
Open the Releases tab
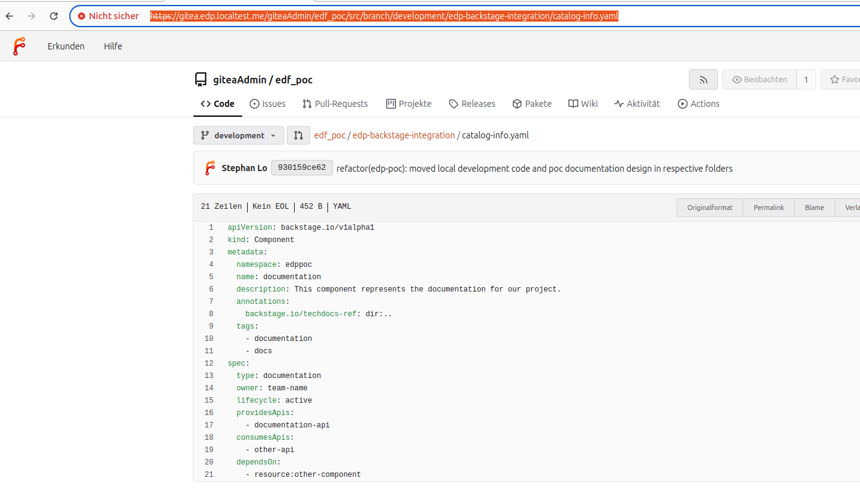(472, 104)
